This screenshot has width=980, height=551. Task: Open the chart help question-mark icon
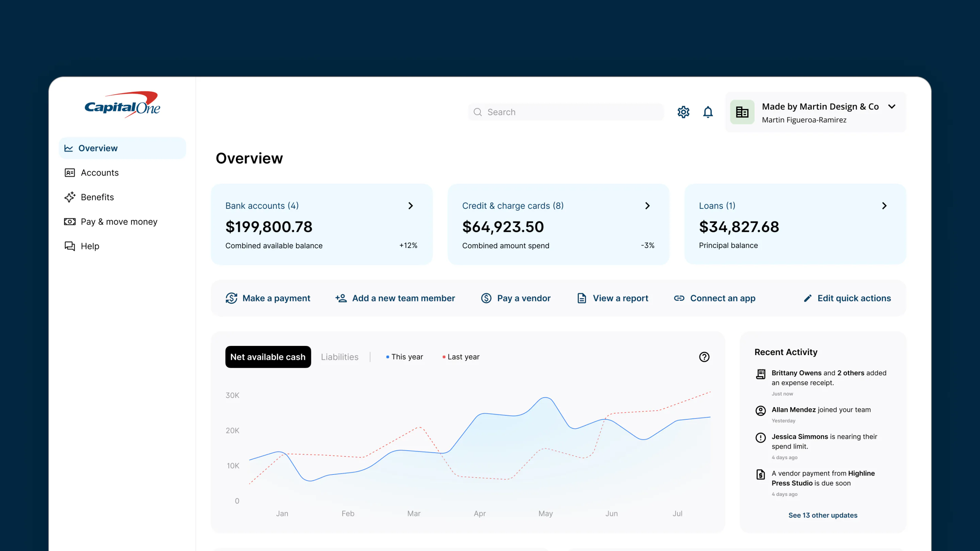[704, 357]
